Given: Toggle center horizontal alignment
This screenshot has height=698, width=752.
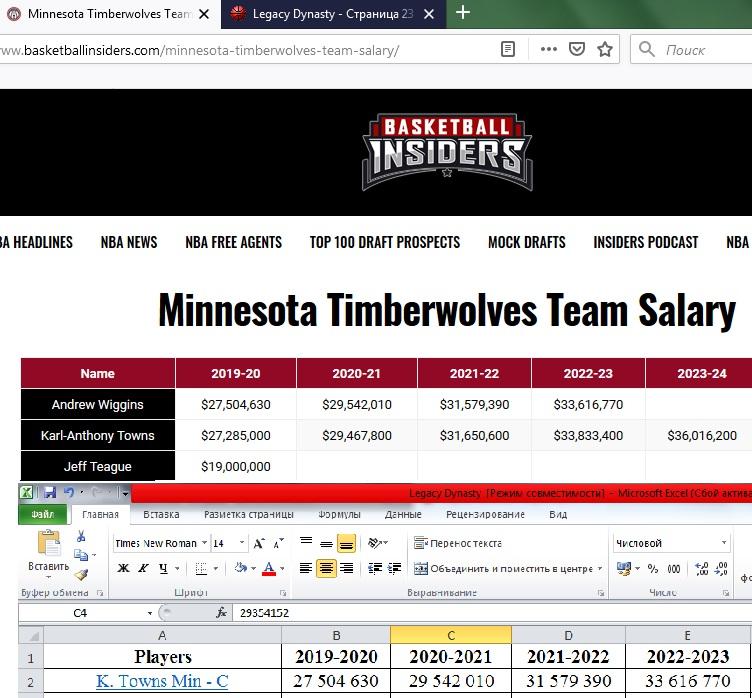Looking at the screenshot, I should coord(325,568).
